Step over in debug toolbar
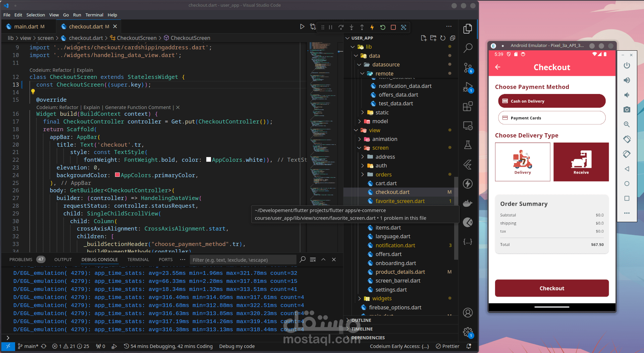The height and width of the screenshot is (353, 644). pos(341,27)
